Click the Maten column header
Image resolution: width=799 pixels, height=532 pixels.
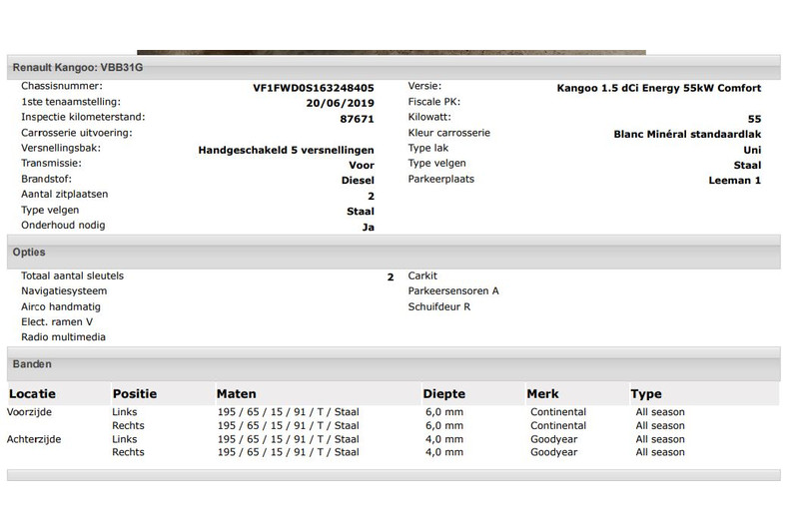(x=236, y=394)
